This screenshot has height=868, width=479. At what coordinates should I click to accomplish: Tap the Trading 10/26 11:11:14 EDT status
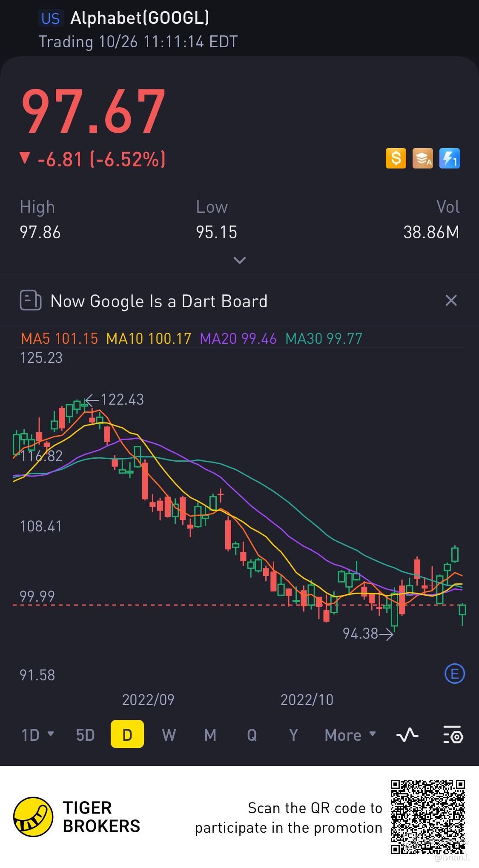138,42
